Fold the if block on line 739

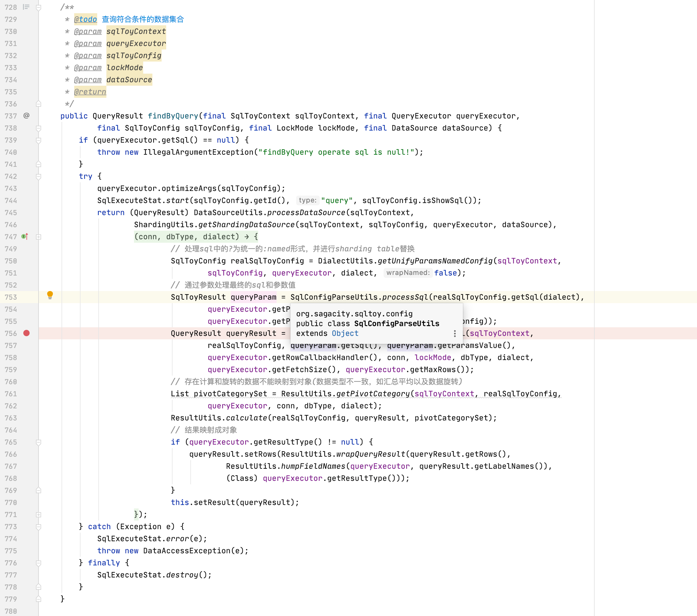(x=39, y=140)
